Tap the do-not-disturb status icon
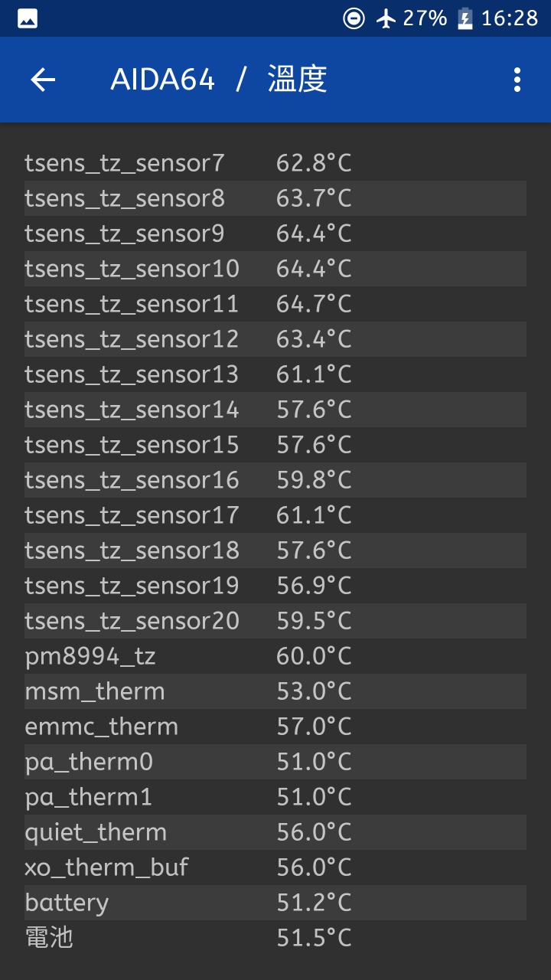551x980 pixels. (x=354, y=18)
